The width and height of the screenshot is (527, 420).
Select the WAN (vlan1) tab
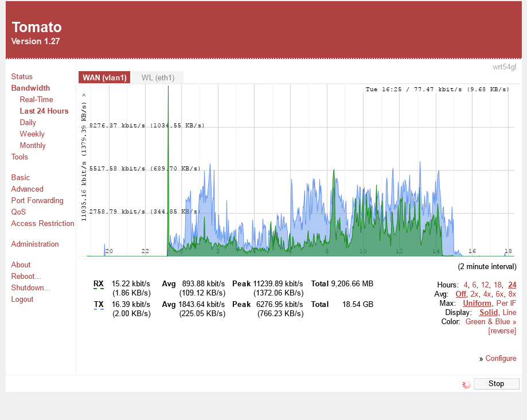(104, 77)
